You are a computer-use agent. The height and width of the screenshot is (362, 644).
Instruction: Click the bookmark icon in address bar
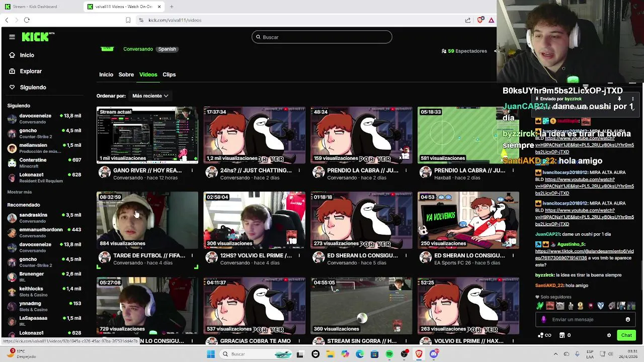tap(128, 20)
